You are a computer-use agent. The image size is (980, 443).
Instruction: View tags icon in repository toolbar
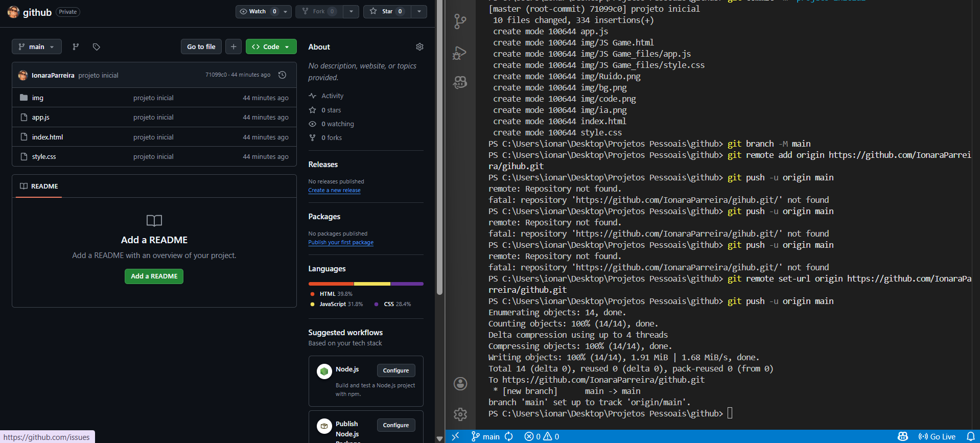(96, 47)
